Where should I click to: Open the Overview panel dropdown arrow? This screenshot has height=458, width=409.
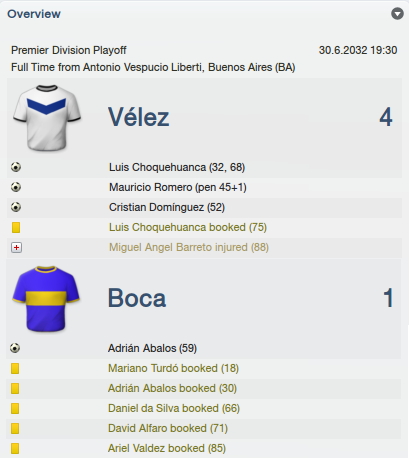tap(397, 14)
